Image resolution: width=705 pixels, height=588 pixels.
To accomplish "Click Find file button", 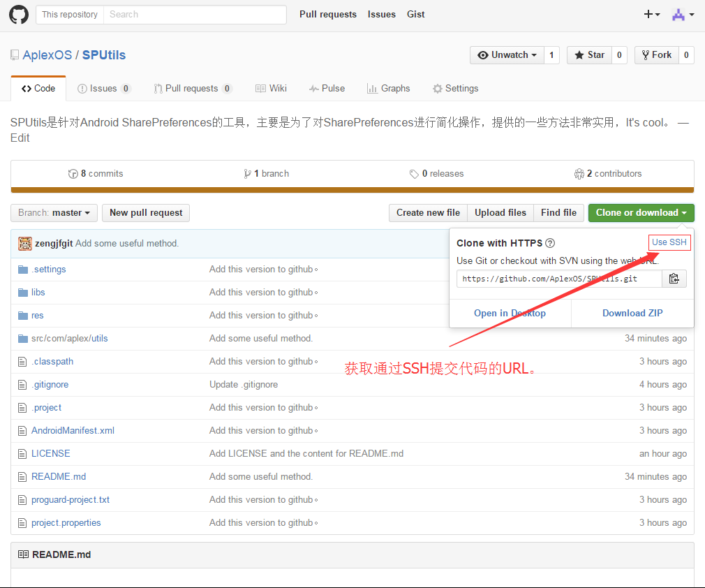I will pos(559,213).
